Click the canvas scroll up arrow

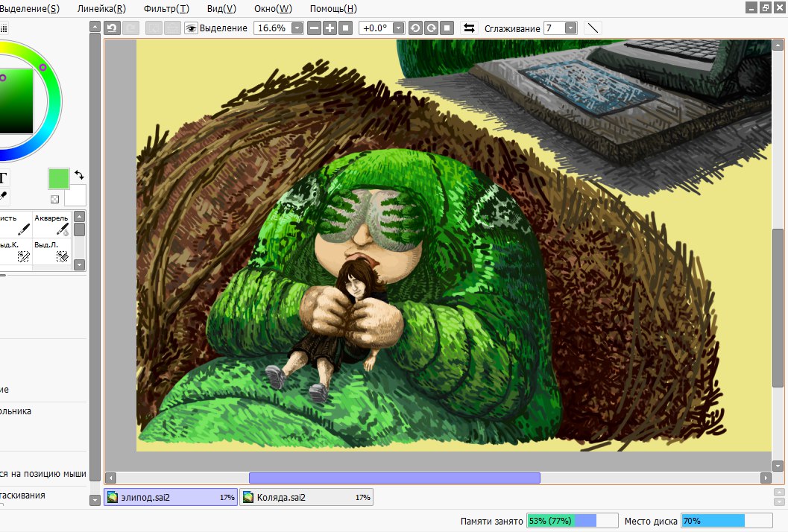pos(778,45)
